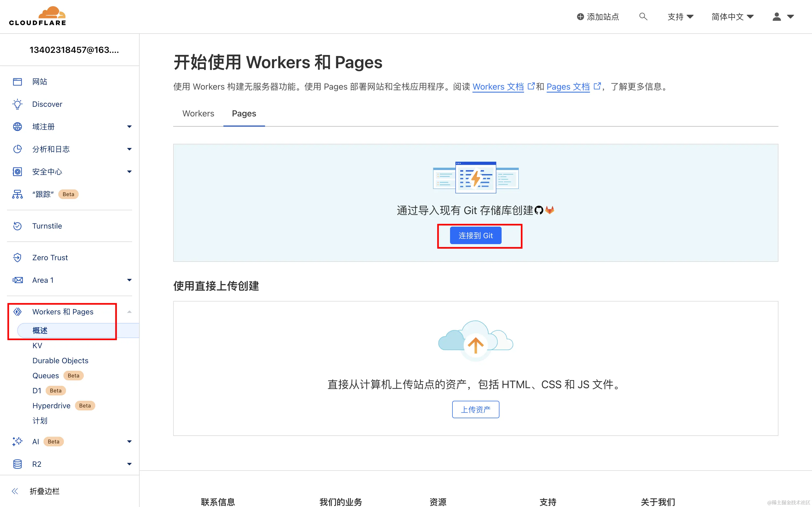Collapse the Workers 和 Pages section
Image resolution: width=812 pixels, height=507 pixels.
[129, 312]
